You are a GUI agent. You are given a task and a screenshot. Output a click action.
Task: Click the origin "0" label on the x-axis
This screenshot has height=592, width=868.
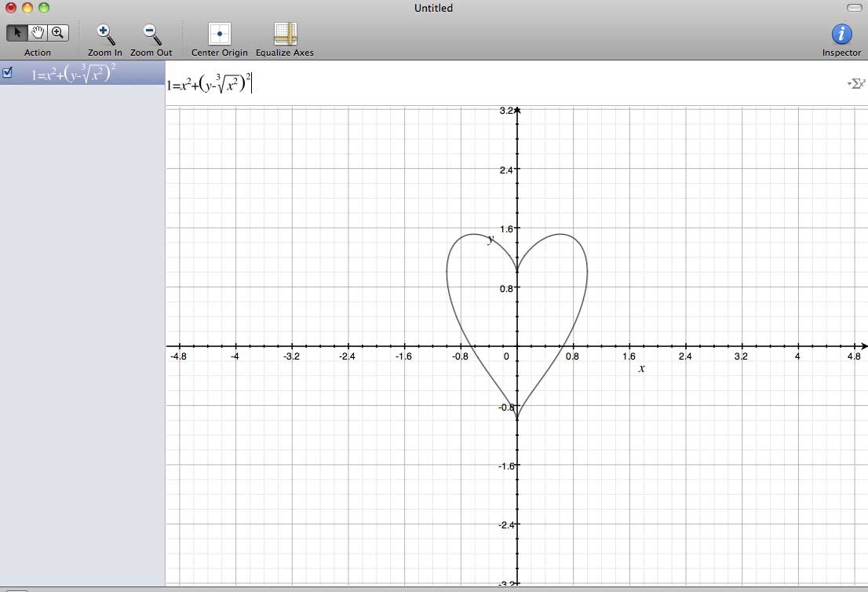pos(506,356)
